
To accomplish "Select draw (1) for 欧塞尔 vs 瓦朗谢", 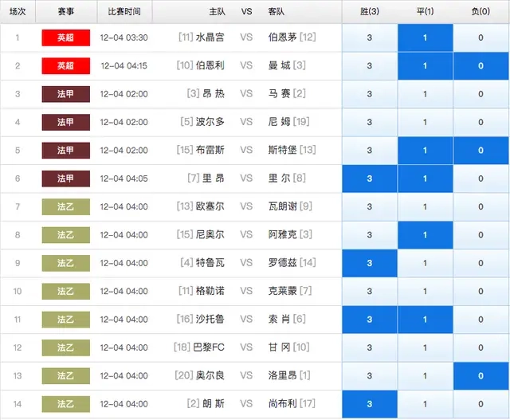I will pos(425,206).
